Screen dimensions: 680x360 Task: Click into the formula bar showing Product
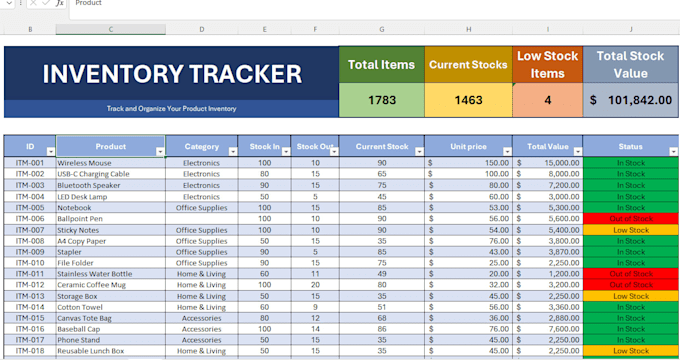click(x=374, y=9)
